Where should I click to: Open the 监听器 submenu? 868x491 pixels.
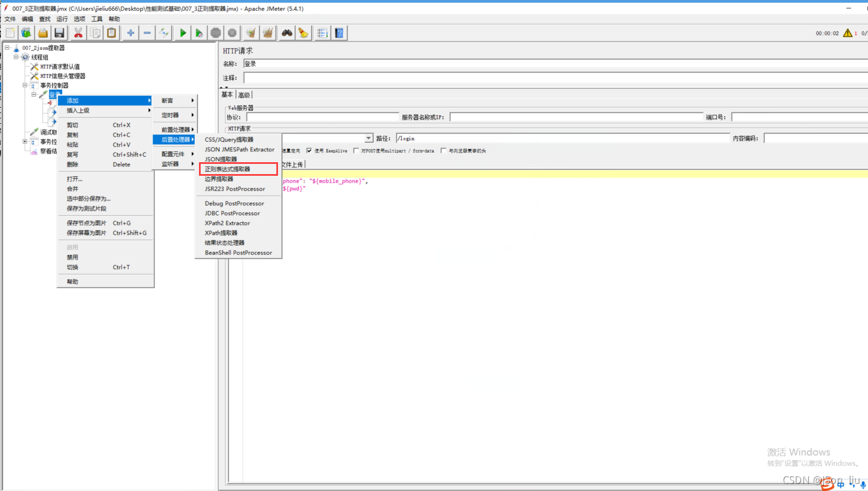[175, 164]
